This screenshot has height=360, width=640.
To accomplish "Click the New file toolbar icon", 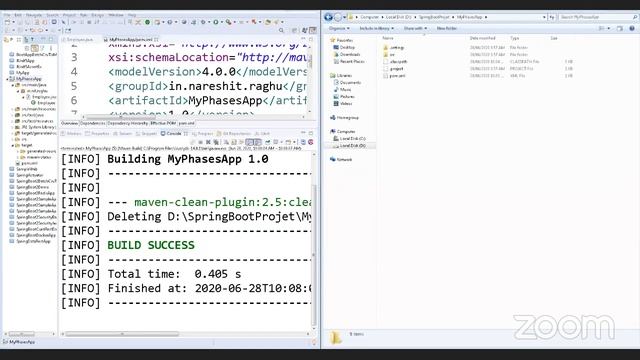I will [7, 22].
